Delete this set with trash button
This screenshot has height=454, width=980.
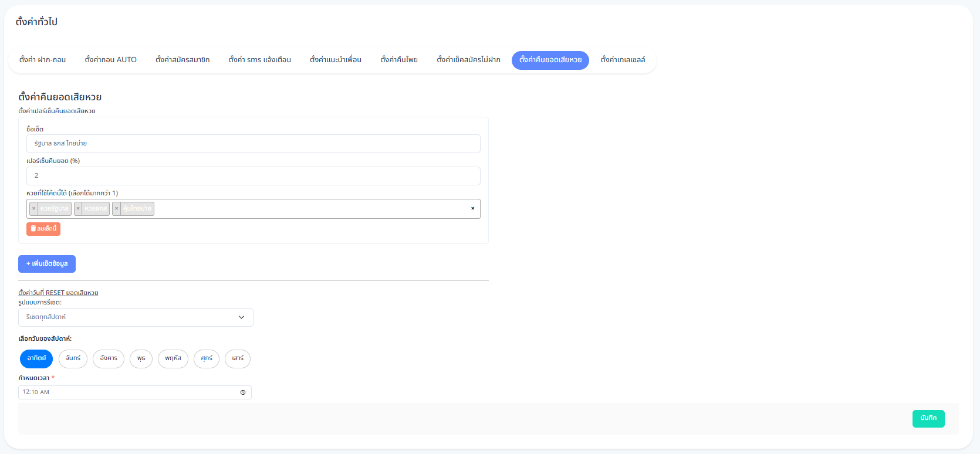43,229
